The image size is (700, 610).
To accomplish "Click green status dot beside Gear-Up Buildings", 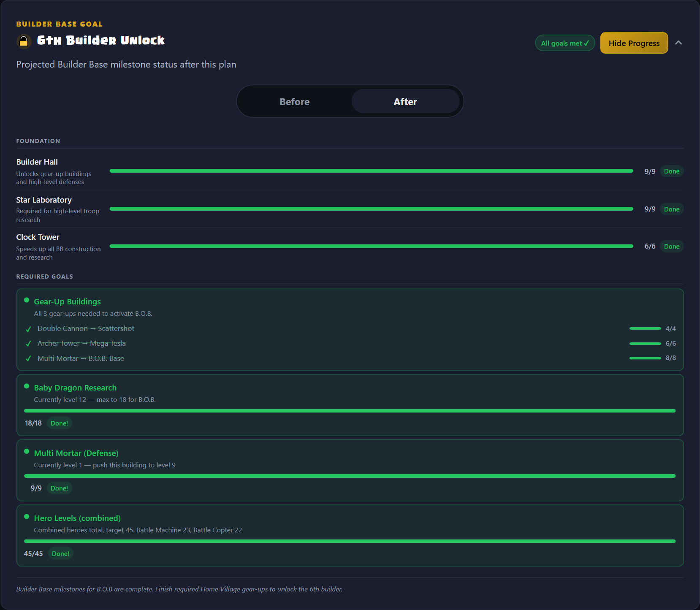I will [27, 300].
